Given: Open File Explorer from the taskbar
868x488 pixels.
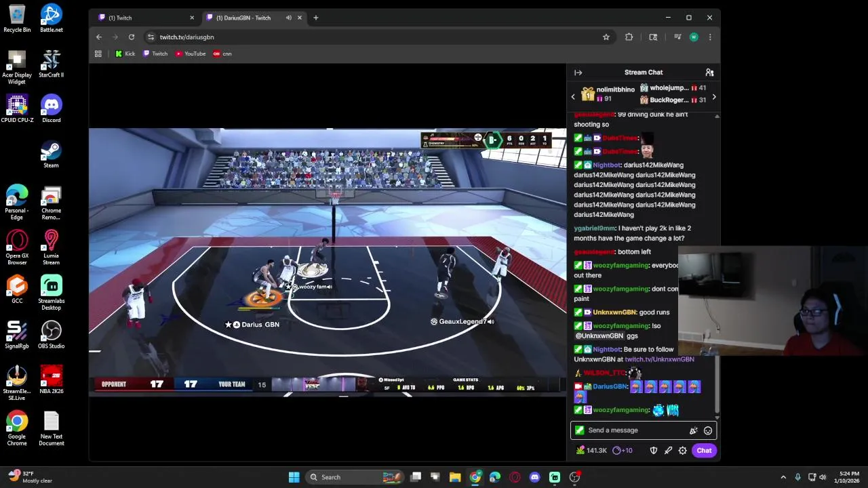Looking at the screenshot, I should tap(455, 477).
